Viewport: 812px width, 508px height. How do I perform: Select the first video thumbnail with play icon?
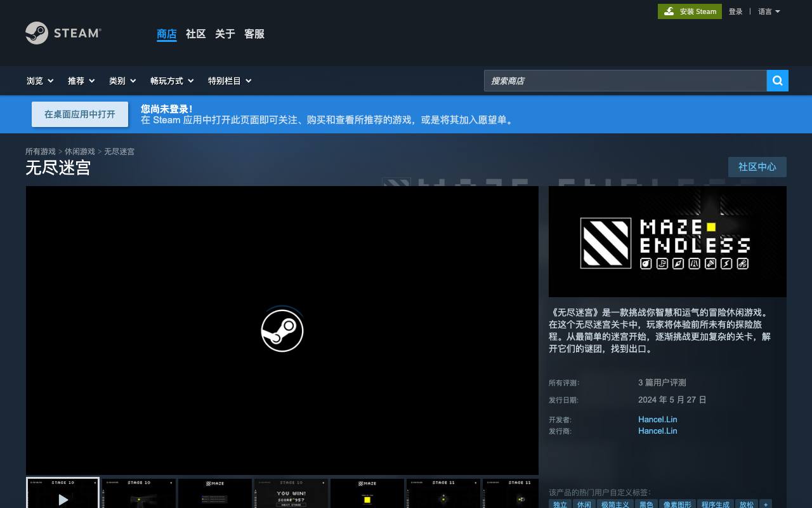tap(63, 493)
